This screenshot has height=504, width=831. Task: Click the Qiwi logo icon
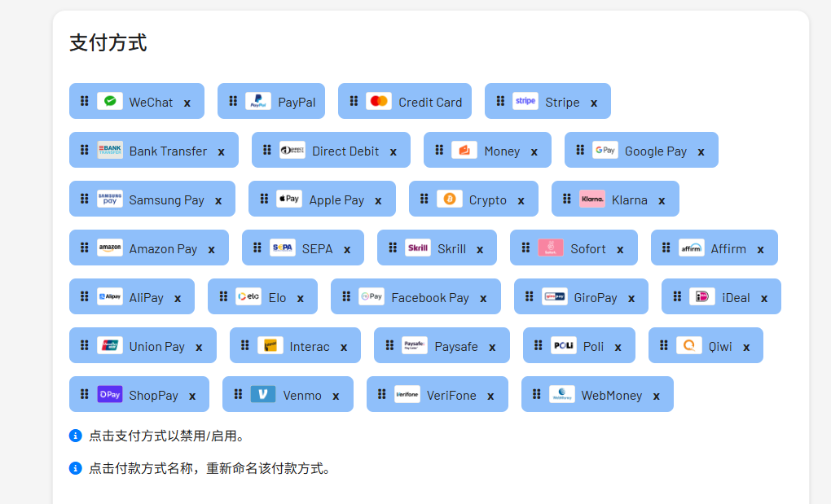point(689,345)
